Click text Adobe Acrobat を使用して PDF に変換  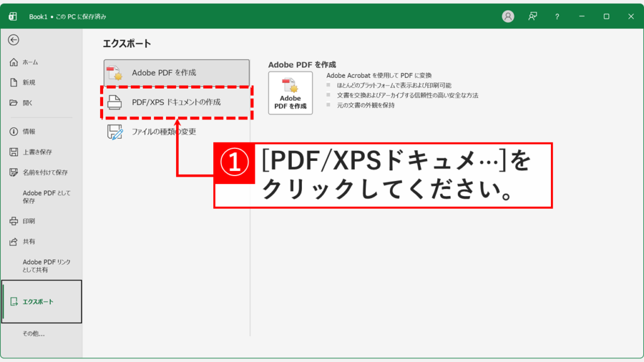379,75
